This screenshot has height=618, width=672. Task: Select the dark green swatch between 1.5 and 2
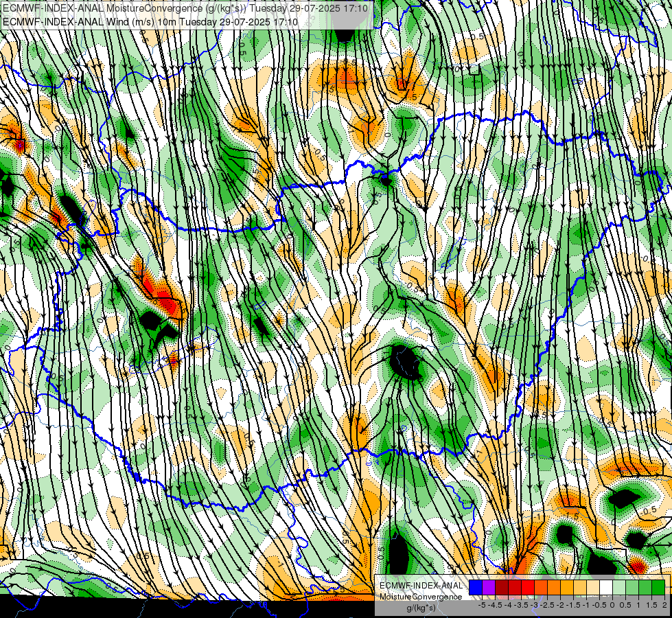[x=658, y=587]
